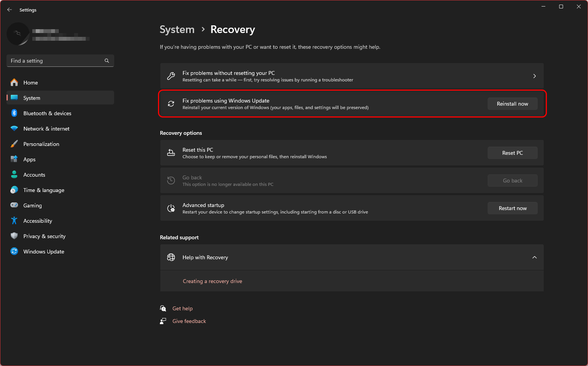Select Accounts in the sidebar
Screen dimensions: 588x366
coord(34,175)
